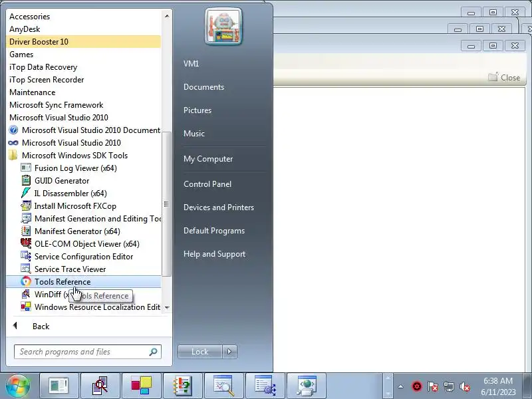The image size is (532, 399).
Task: Expand iTop Data Recovery folder
Action: pyautogui.click(x=84, y=67)
